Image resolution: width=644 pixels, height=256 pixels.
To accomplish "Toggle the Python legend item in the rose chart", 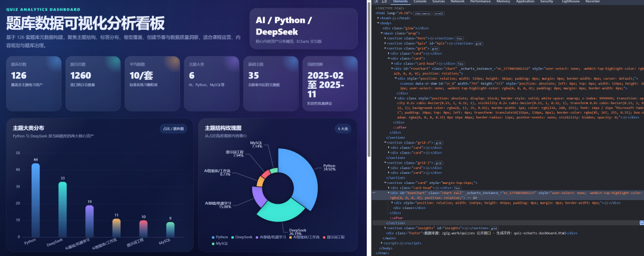I will (219, 237).
